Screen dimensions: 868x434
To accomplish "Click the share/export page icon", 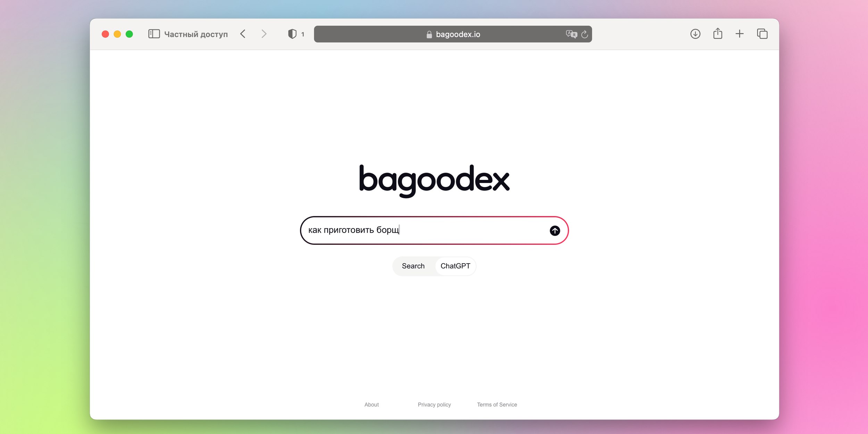I will click(717, 34).
